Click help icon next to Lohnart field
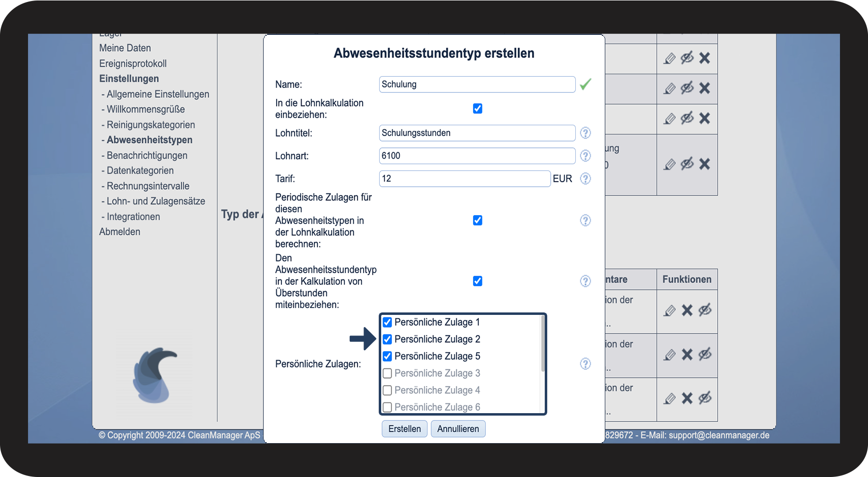This screenshot has height=477, width=868. click(x=585, y=156)
